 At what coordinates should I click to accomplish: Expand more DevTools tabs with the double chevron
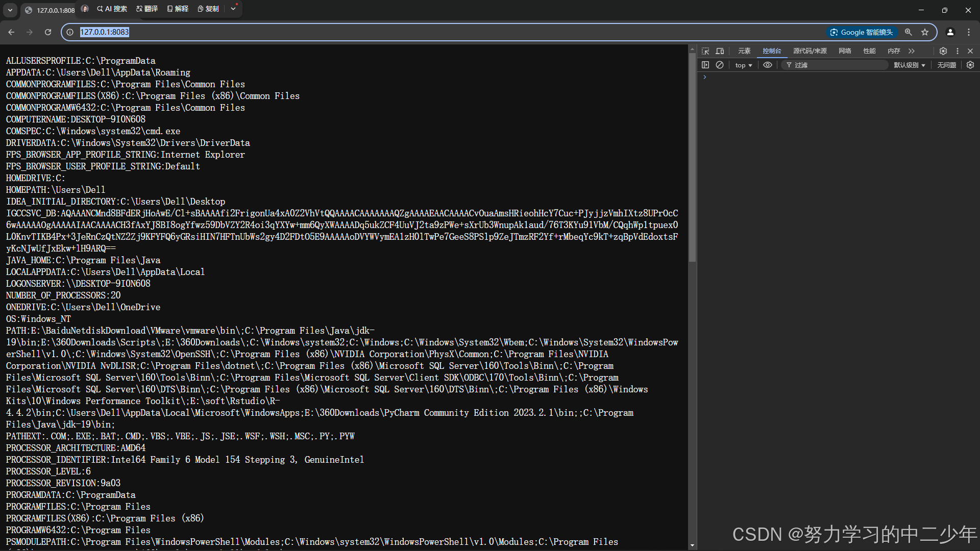(912, 51)
